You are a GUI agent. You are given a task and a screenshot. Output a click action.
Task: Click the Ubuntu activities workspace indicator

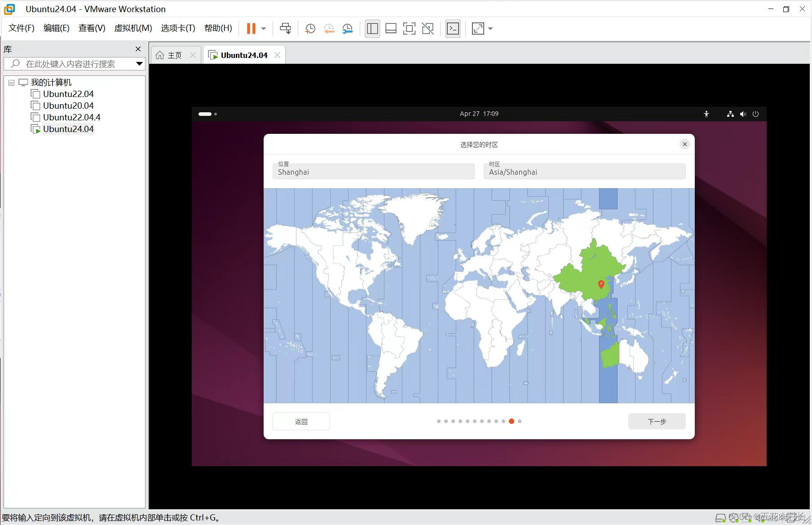[x=207, y=114]
